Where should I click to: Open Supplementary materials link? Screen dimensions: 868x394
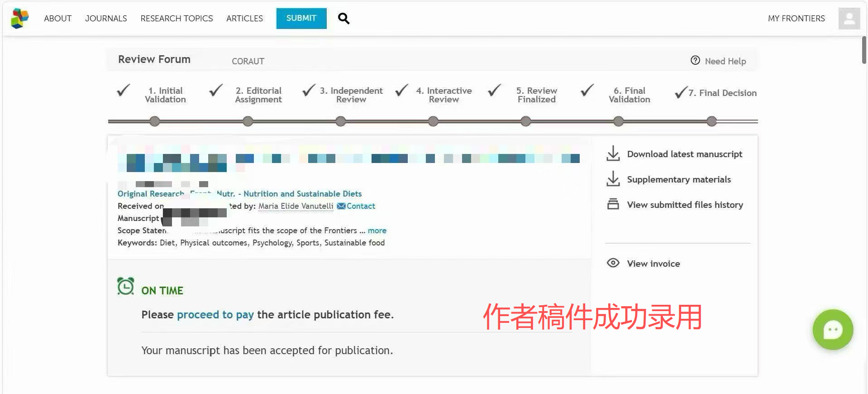pos(679,179)
